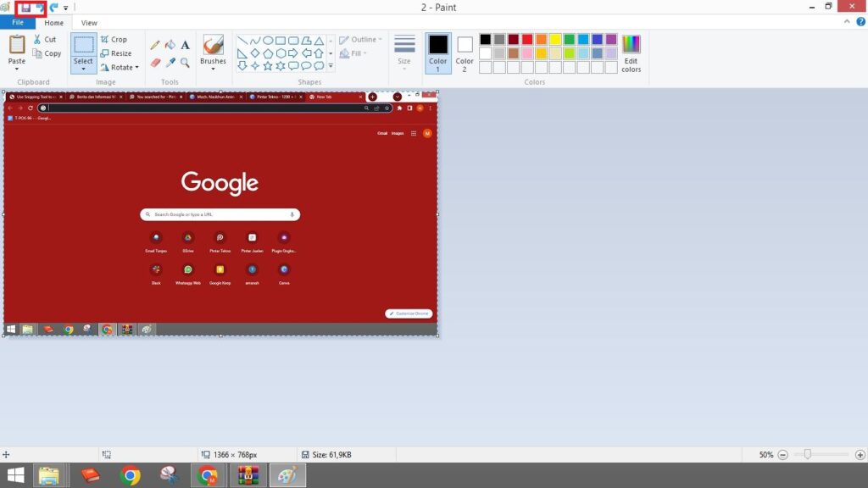Click the Paste clipboard icon
The image size is (868, 488).
pos(17,44)
